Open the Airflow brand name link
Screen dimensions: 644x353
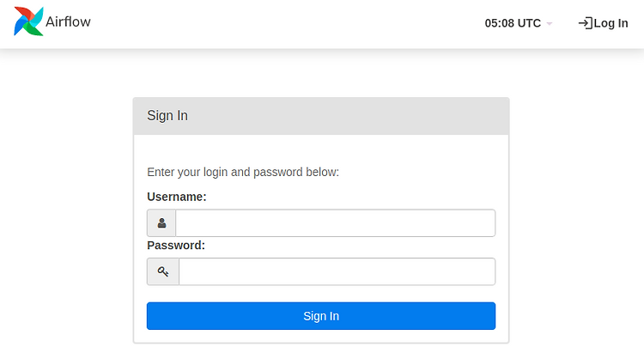tap(68, 21)
